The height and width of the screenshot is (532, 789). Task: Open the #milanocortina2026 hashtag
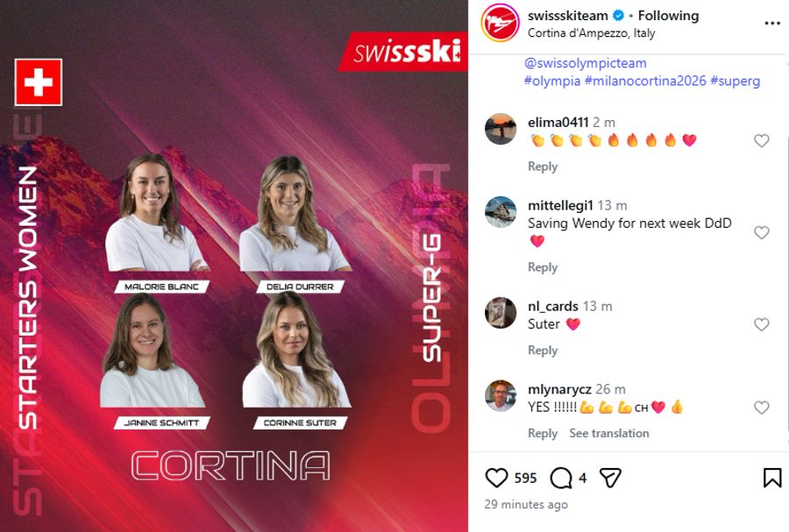click(x=645, y=81)
